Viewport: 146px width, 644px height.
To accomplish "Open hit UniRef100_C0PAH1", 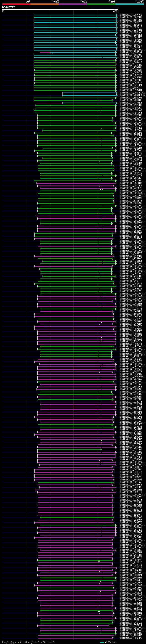I will (x=131, y=17).
